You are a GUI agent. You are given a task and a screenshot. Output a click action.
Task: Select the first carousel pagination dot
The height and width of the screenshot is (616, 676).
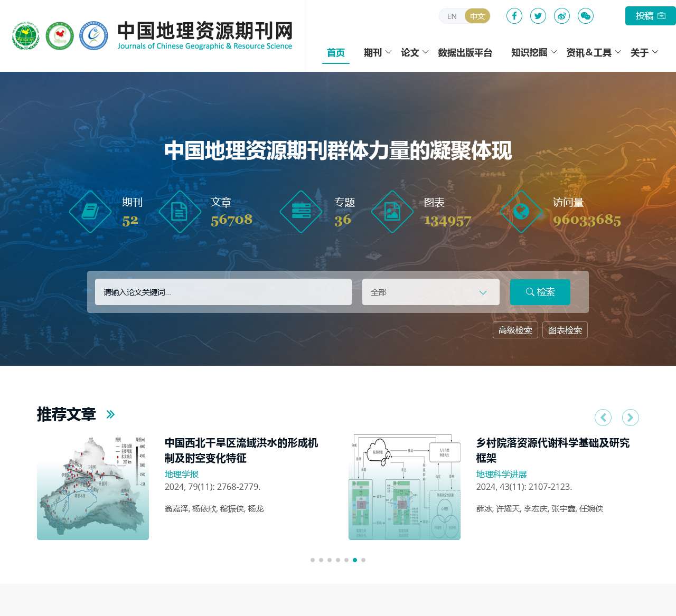[313, 560]
